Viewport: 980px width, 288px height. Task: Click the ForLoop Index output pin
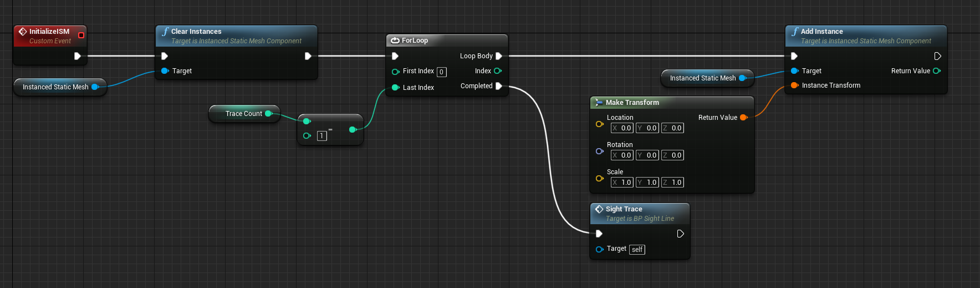pyautogui.click(x=498, y=71)
